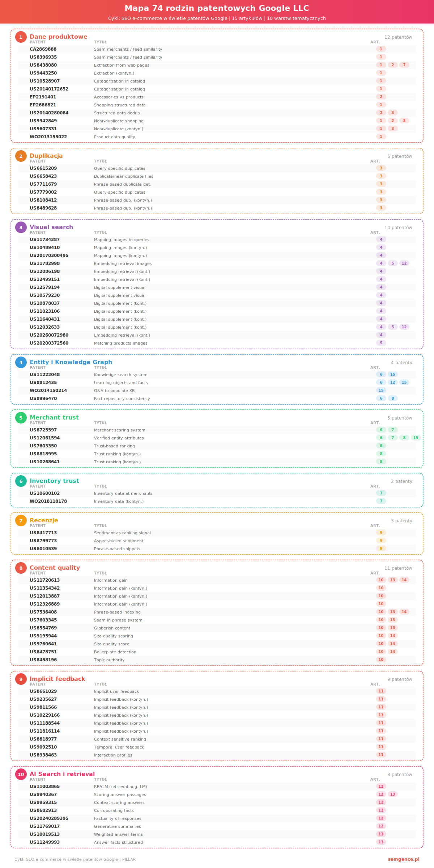Image resolution: width=434 pixels, height=868 pixels.
Task: Select article badge 2 in the EP2191401 row
Action: 381,97
